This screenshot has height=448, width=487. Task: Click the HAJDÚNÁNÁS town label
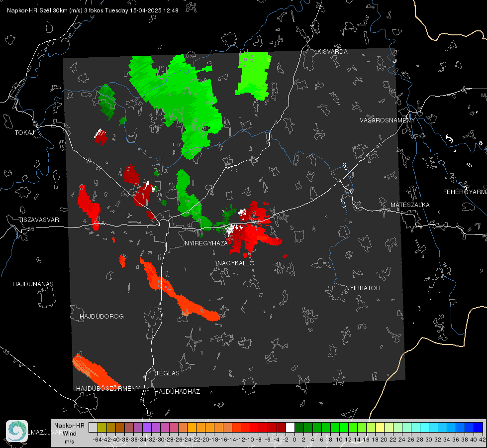[33, 284]
